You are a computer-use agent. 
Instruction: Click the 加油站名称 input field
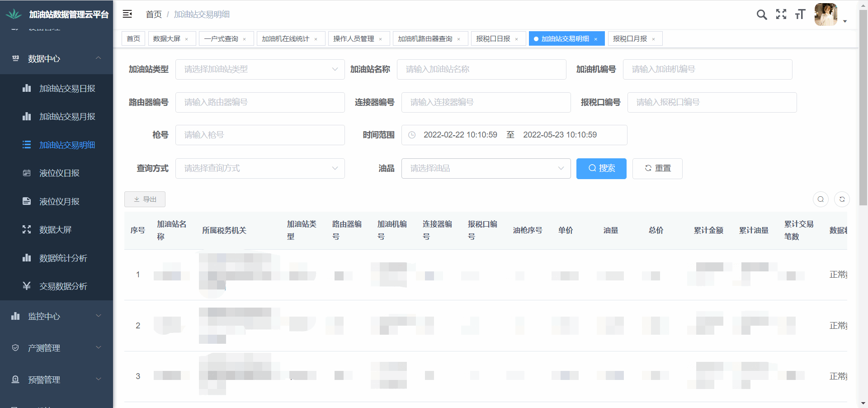(481, 69)
